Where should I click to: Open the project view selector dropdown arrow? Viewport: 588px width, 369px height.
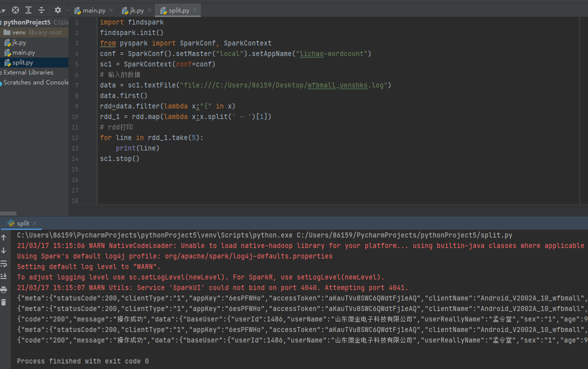coord(2,10)
